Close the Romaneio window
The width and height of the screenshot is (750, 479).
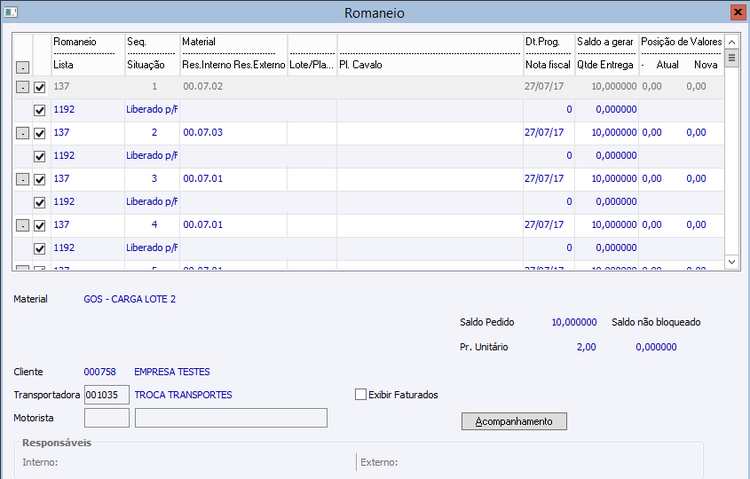(738, 12)
